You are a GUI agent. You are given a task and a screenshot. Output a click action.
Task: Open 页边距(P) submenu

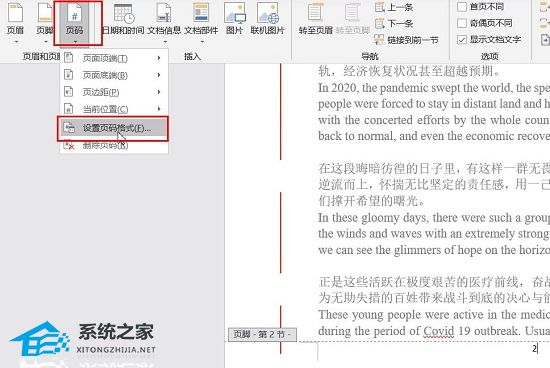point(114,92)
